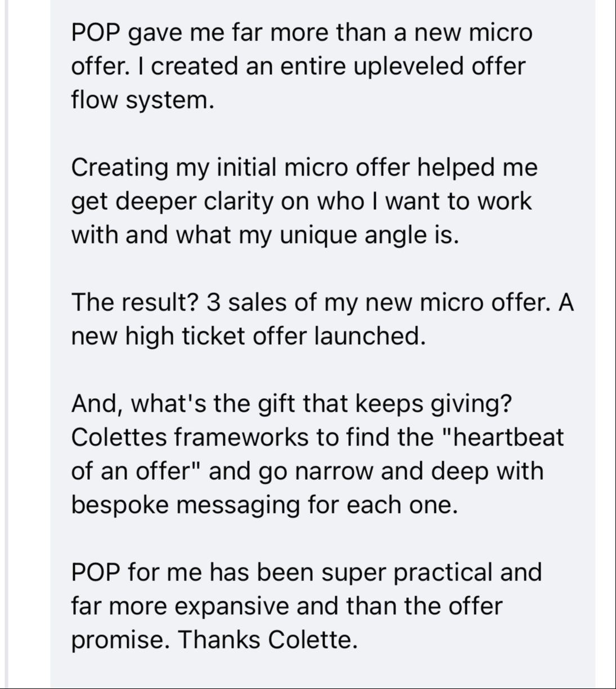
Task: Click the words "entire upleveled offer"
Action: tap(402, 66)
